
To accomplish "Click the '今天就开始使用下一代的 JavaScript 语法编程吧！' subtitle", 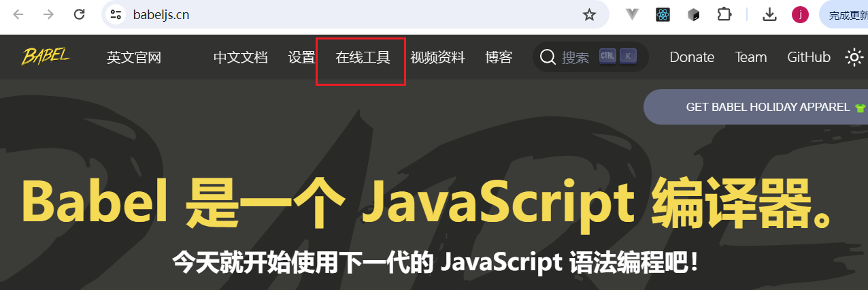I will pos(435,261).
